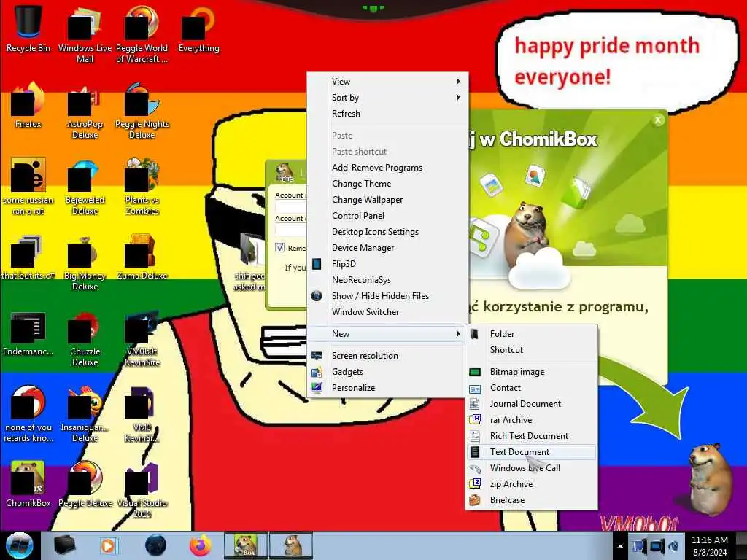The image size is (747, 560).
Task: Open black folder icon on taskbar
Action: [64, 545]
